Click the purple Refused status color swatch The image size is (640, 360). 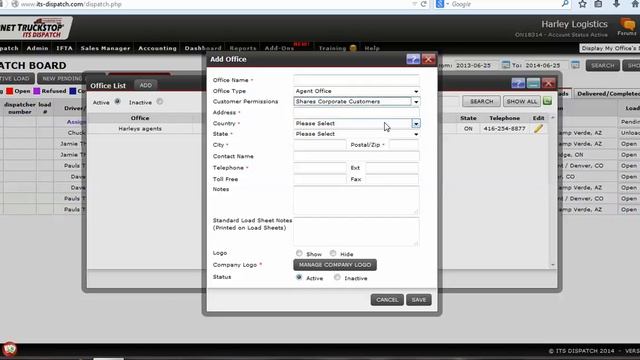click(37, 91)
